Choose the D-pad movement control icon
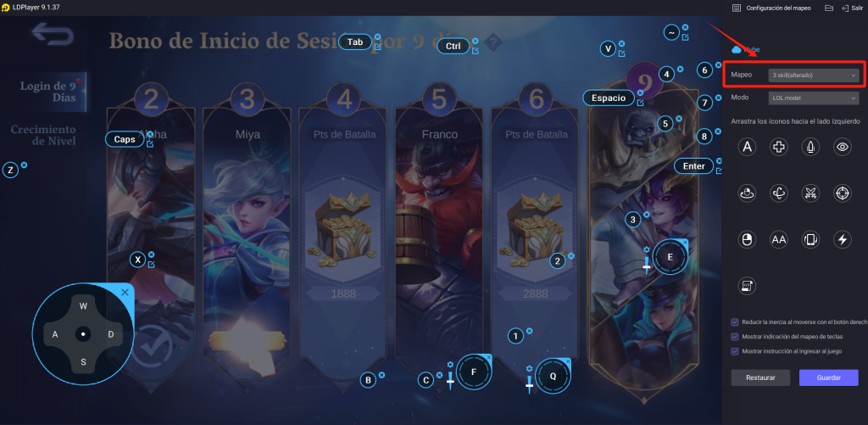The image size is (868, 425). (779, 147)
